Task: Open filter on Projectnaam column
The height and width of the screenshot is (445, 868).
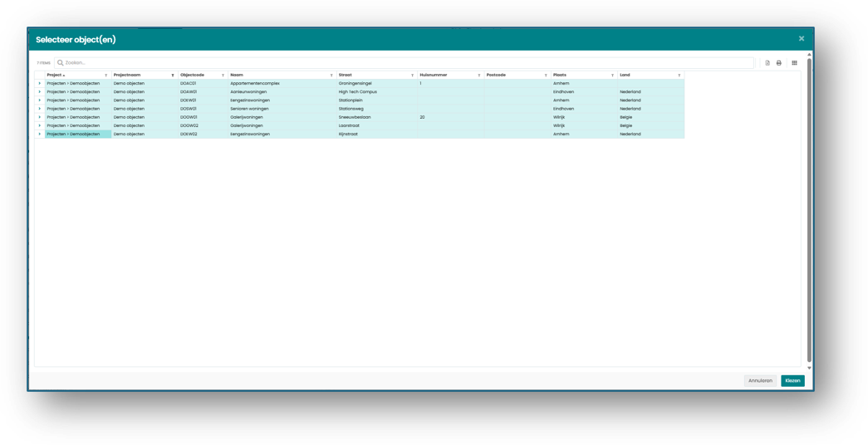Action: point(173,76)
